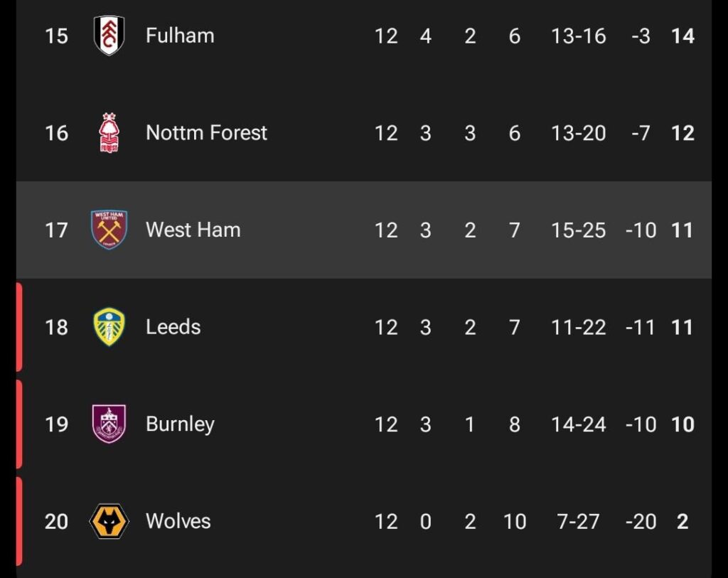
Task: Click the Burnley claret crest
Action: click(x=108, y=424)
